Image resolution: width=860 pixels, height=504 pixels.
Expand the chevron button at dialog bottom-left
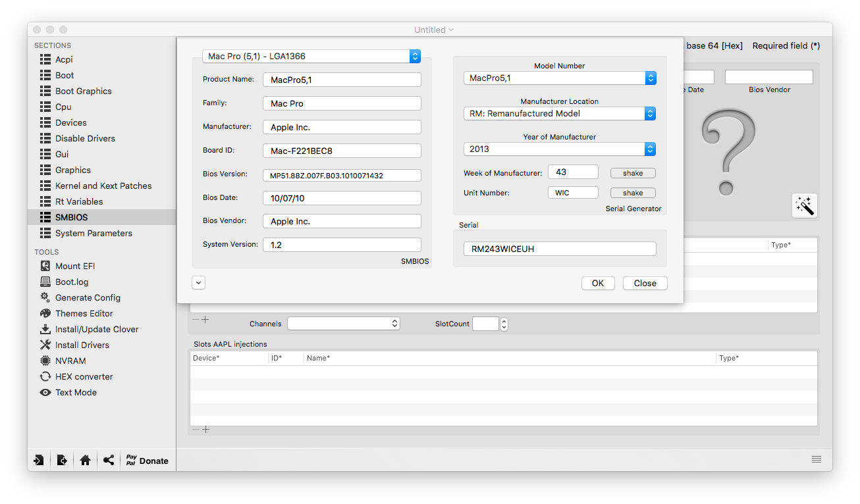(199, 283)
